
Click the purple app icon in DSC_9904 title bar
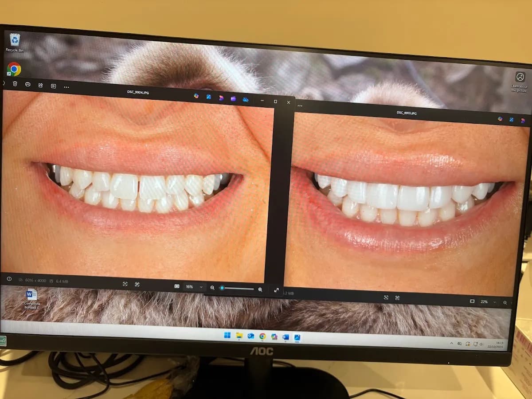point(233,98)
